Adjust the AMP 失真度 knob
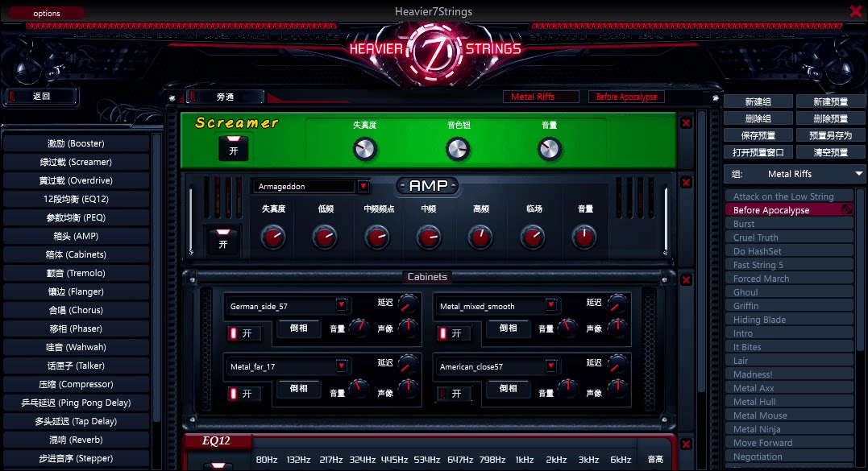 pyautogui.click(x=273, y=238)
